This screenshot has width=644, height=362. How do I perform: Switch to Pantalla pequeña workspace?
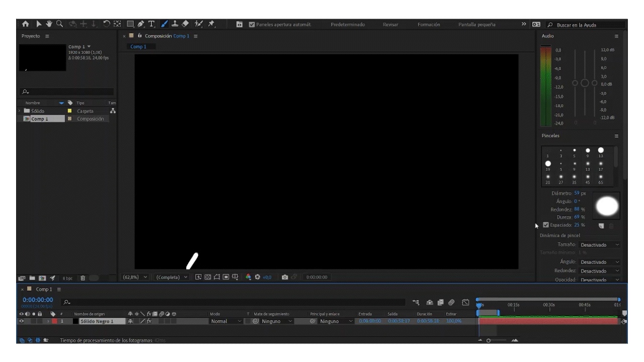coord(476,24)
